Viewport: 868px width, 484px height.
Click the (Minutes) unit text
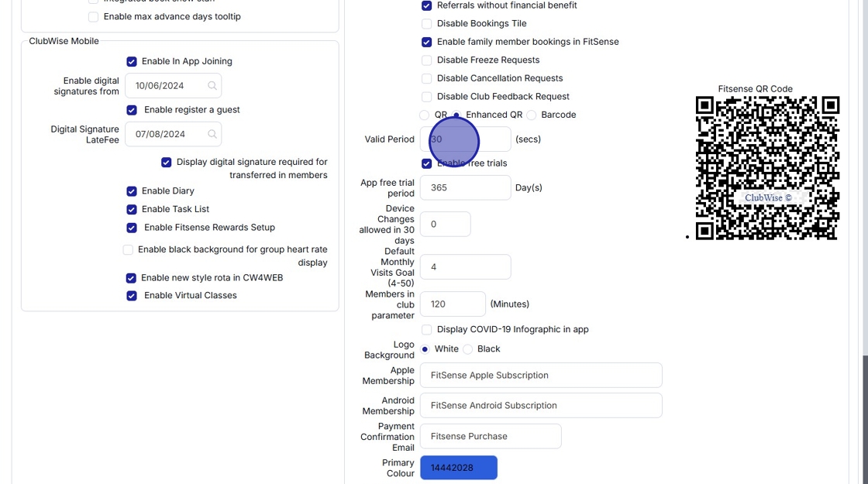click(x=510, y=304)
